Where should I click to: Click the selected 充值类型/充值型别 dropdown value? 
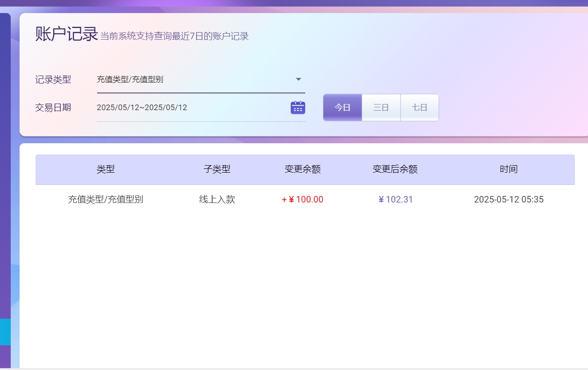point(130,79)
